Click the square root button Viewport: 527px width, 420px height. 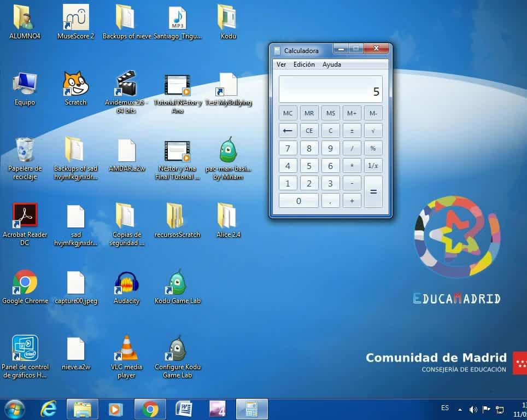[373, 131]
